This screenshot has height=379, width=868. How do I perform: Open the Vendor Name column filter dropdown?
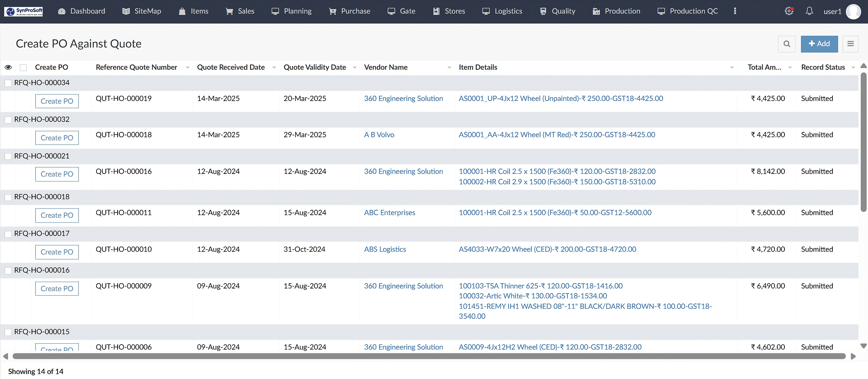[449, 67]
